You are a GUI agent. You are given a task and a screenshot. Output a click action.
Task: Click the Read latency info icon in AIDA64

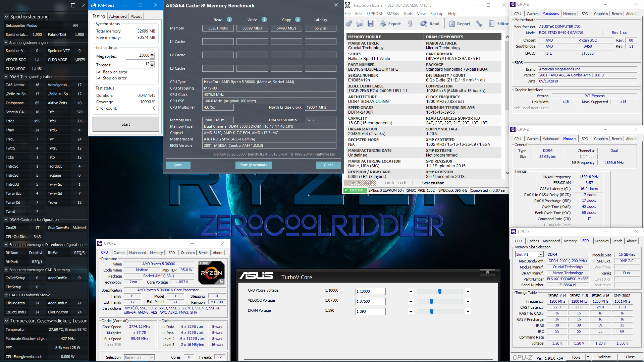[229, 20]
